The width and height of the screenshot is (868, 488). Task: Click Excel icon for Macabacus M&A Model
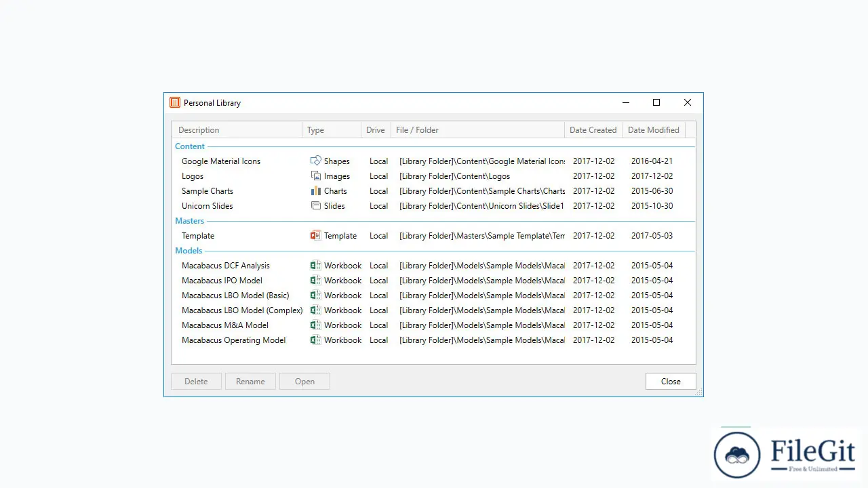(x=315, y=325)
